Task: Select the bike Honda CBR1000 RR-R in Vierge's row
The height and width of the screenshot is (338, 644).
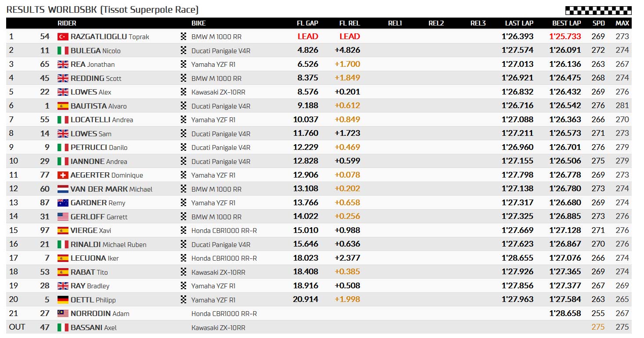Action: [x=224, y=230]
